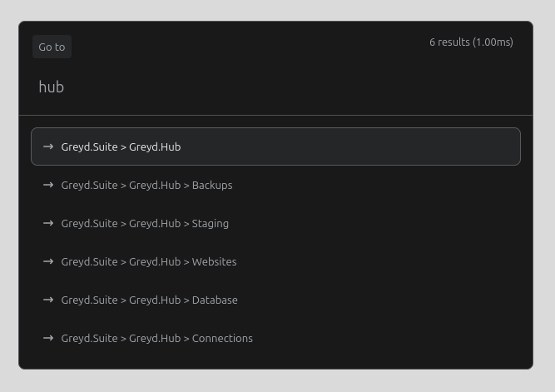Open the Greyd.Suite > Greyd.Hub result

275,146
